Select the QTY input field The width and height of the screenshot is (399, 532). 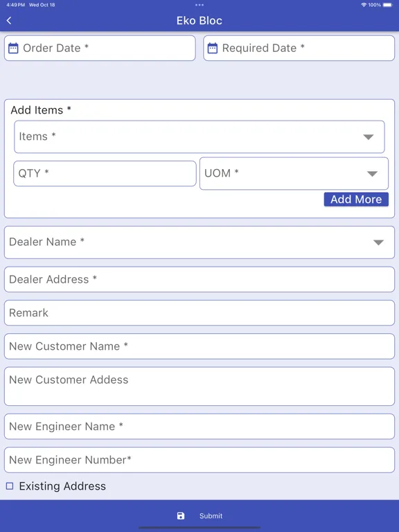[105, 173]
